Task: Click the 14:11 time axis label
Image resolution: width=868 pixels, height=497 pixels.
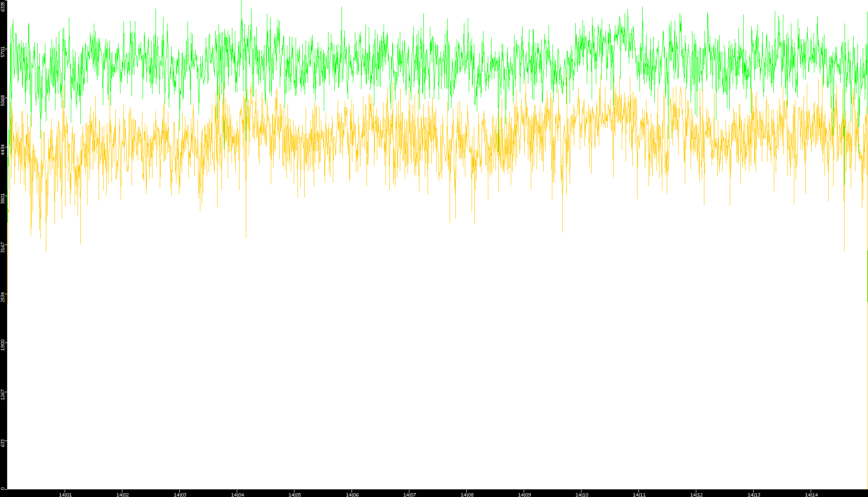Action: pyautogui.click(x=639, y=494)
